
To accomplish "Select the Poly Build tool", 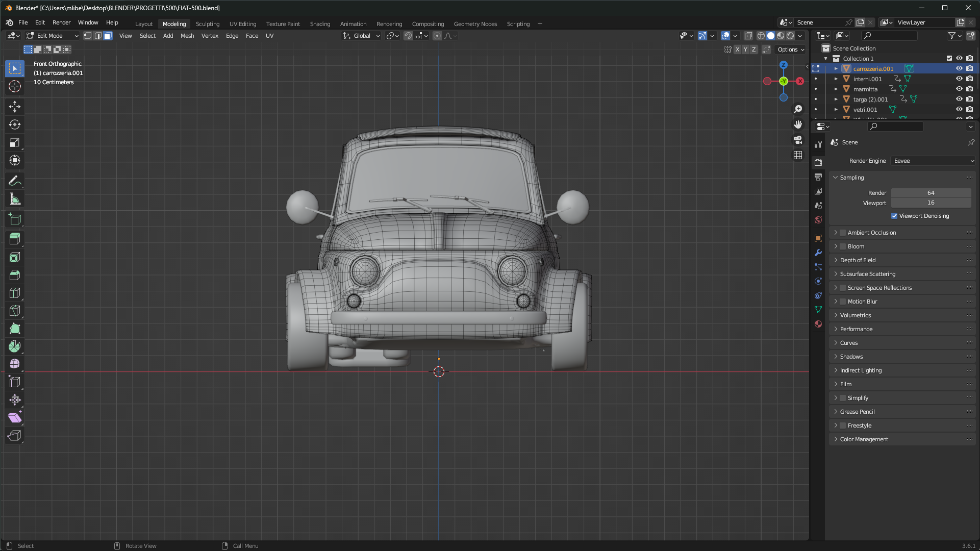I will (15, 329).
